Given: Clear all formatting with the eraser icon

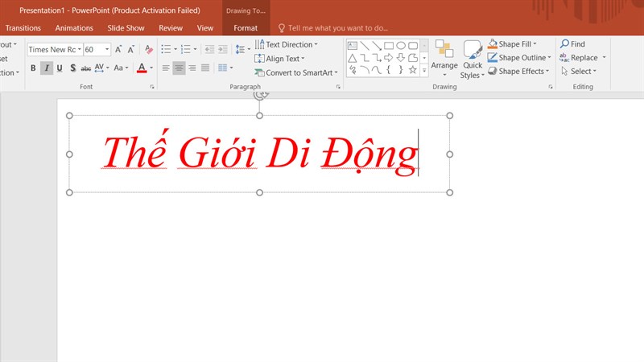Looking at the screenshot, I should (149, 50).
